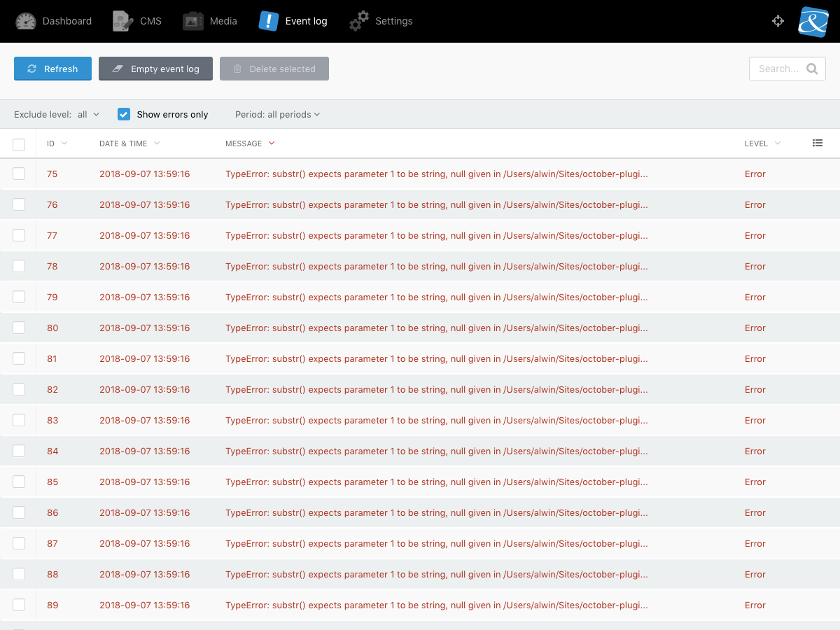Sort by Level column
This screenshot has width=840, height=630.
click(x=762, y=143)
